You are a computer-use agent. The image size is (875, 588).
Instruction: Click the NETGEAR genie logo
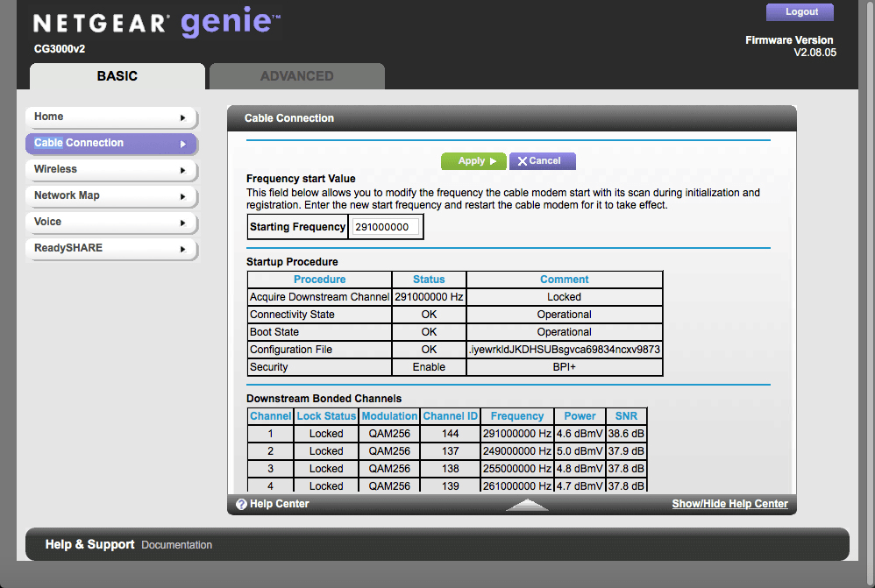click(x=156, y=22)
